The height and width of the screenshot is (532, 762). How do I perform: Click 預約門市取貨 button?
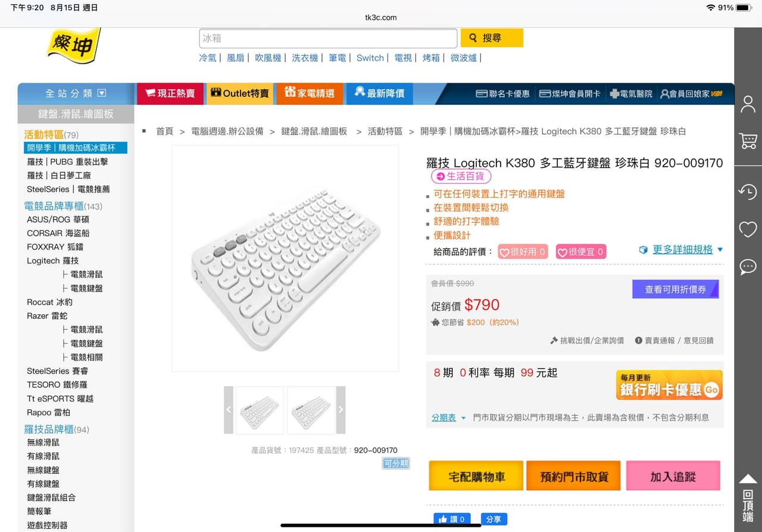tap(574, 476)
